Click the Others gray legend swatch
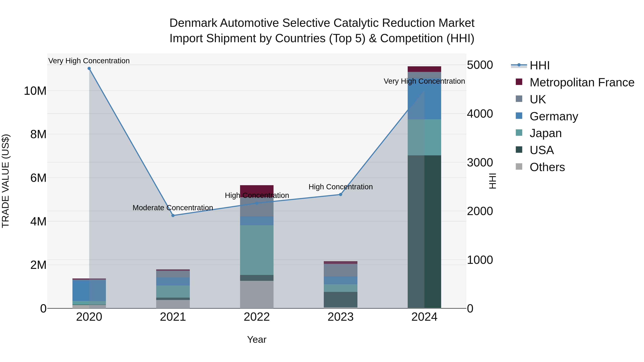 (519, 167)
